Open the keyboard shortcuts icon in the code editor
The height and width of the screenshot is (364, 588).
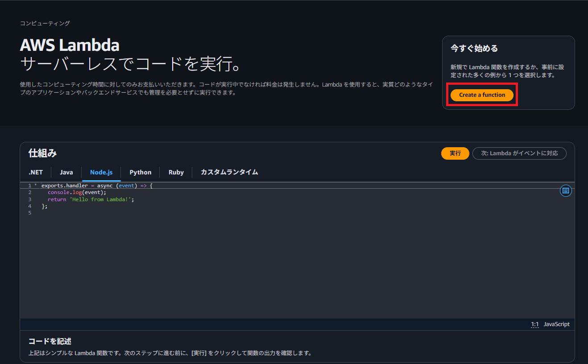click(x=565, y=190)
